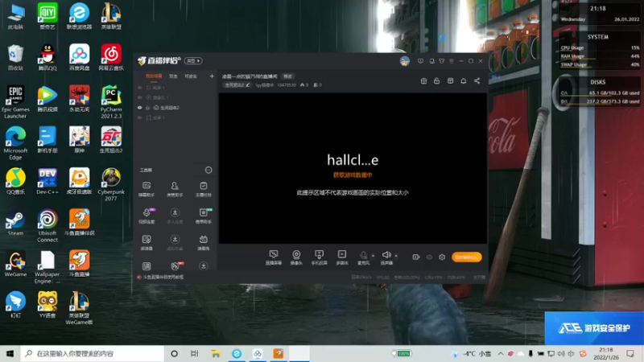Open File Explorer from the taskbar
This screenshot has width=644, height=362.
[216, 353]
